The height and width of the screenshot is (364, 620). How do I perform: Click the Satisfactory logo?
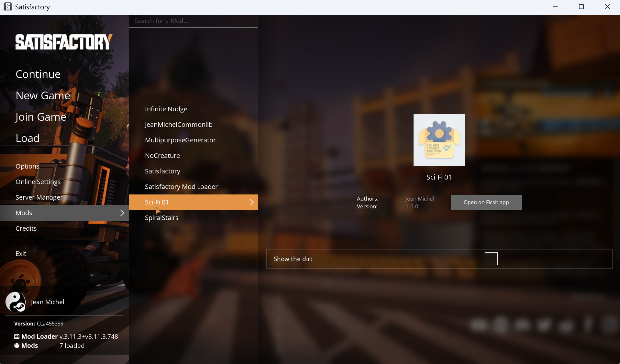coord(64,42)
